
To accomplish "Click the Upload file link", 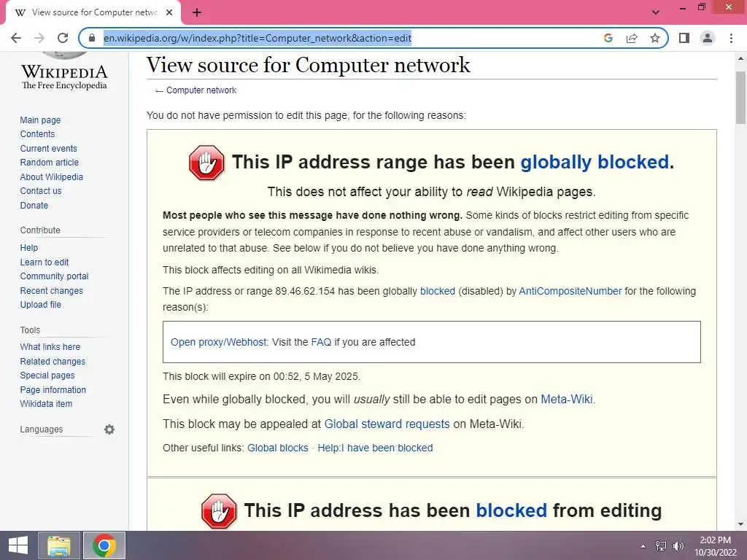I will point(41,304).
